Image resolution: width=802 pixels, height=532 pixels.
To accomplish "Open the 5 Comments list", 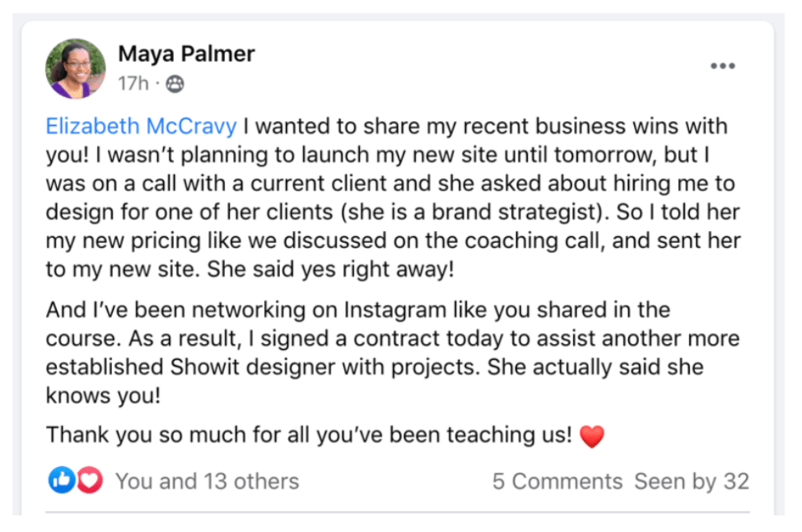I will tap(556, 481).
